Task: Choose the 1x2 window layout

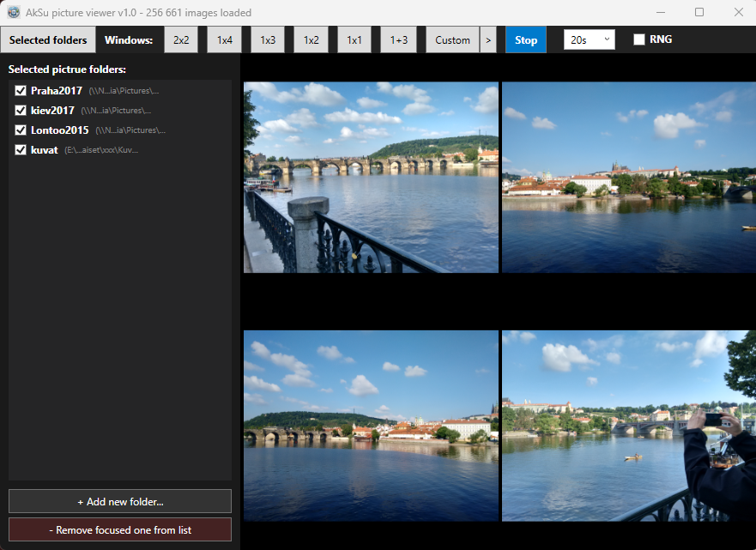Action: (311, 40)
